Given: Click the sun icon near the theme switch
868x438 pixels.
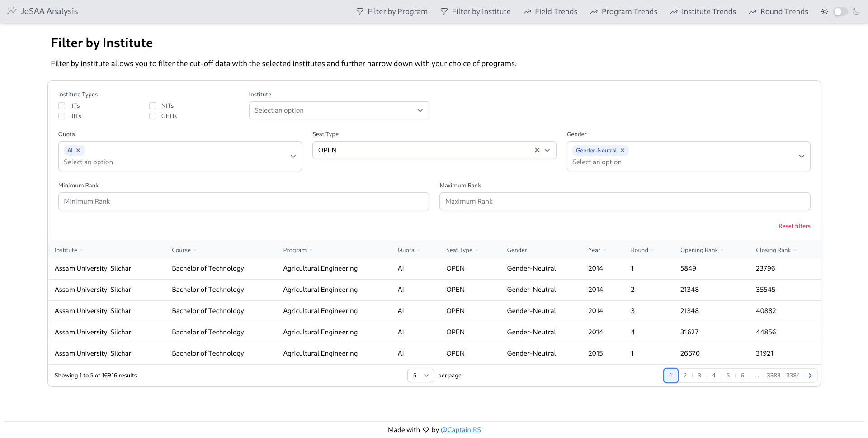Looking at the screenshot, I should click(825, 11).
